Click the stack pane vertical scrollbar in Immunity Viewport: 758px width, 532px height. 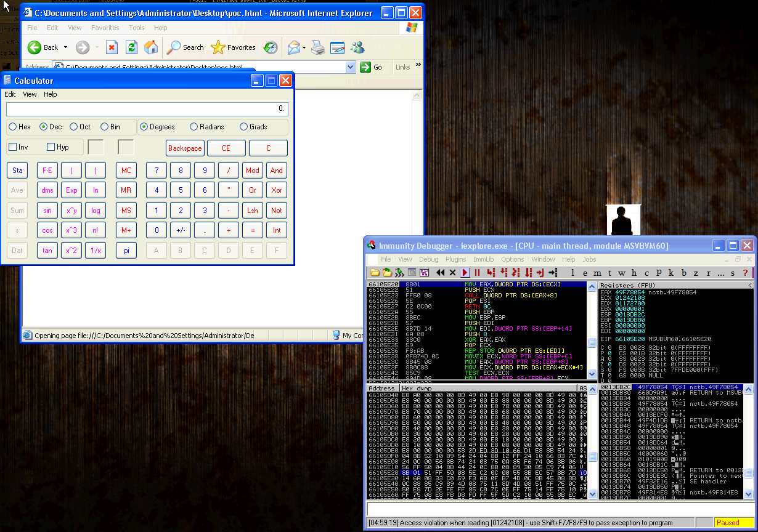(x=749, y=441)
